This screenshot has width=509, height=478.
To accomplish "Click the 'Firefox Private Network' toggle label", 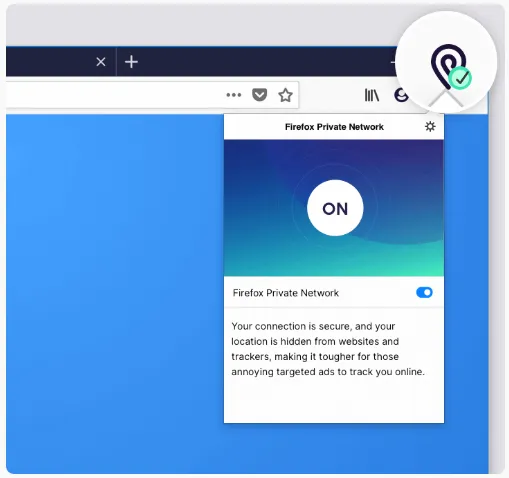I will click(x=286, y=293).
